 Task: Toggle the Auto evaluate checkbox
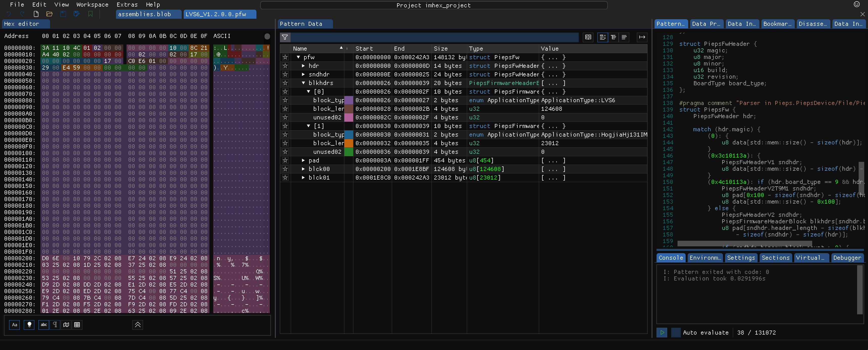(676, 333)
